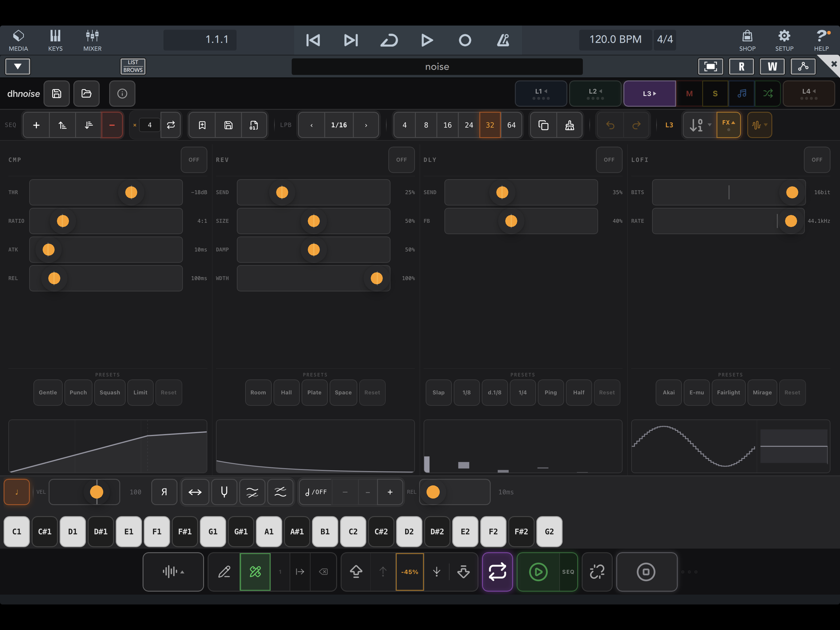Click the info icon next to dhnoise
Image resolution: width=840 pixels, height=630 pixels.
122,94
